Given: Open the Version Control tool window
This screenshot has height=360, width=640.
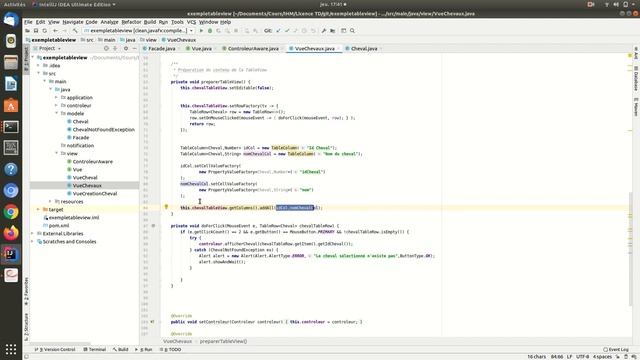Looking at the screenshot, I should [55, 349].
